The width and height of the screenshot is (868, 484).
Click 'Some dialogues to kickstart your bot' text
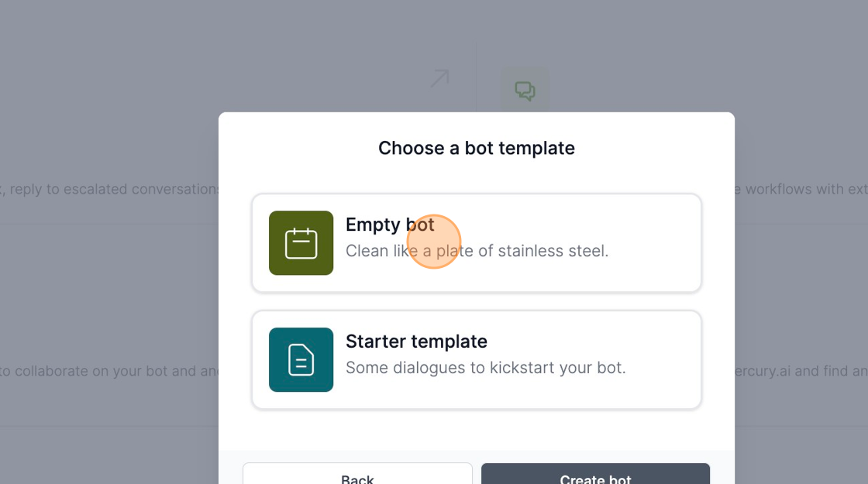point(485,368)
